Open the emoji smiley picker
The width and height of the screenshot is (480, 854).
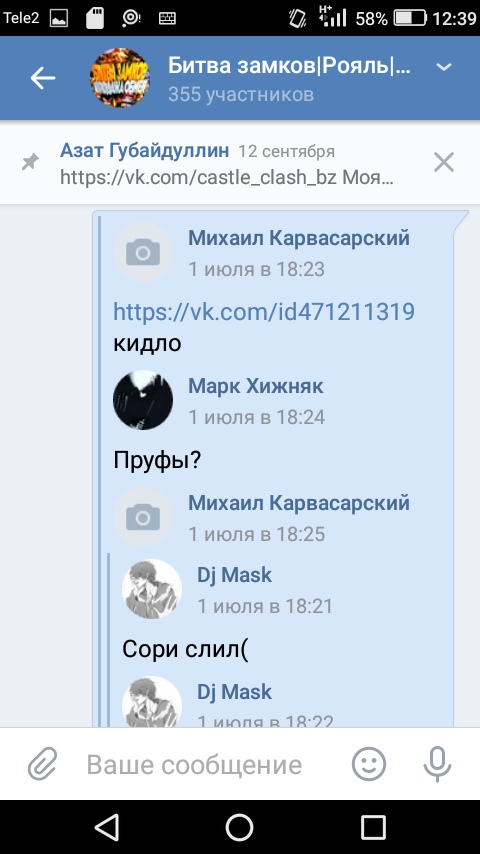pyautogui.click(x=369, y=764)
